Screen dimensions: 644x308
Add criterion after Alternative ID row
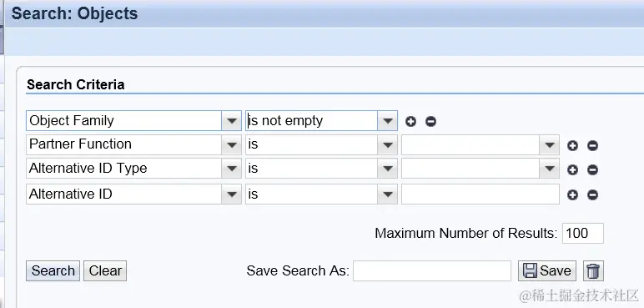[572, 195]
